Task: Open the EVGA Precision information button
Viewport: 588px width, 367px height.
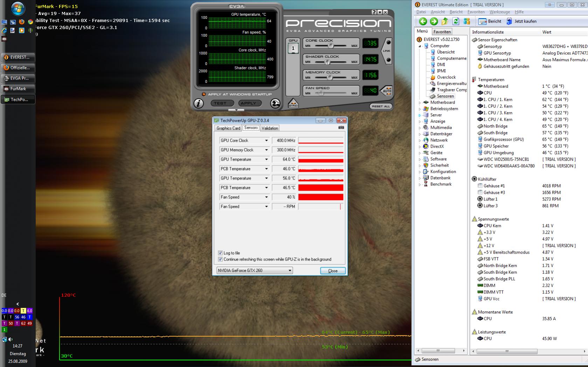Action: click(199, 104)
